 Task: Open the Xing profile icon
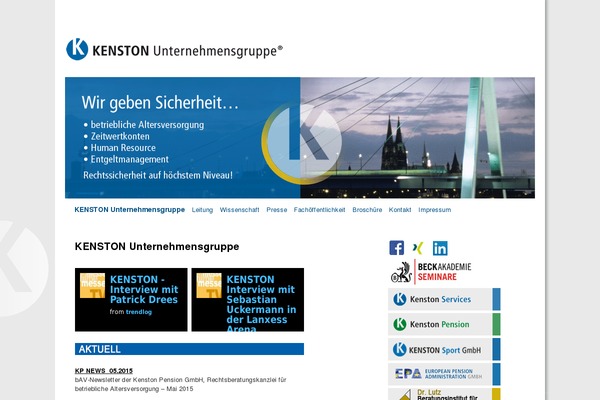[x=418, y=248]
